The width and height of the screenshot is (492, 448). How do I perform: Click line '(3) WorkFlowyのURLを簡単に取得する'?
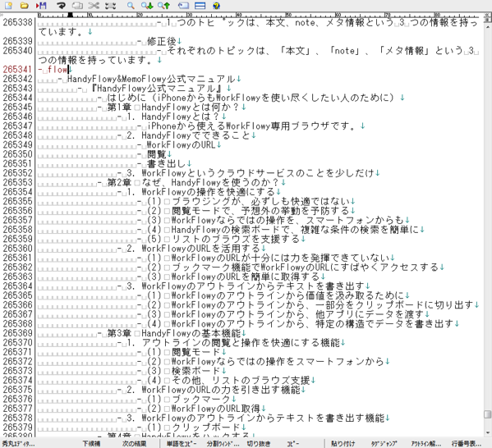pyautogui.click(x=233, y=277)
